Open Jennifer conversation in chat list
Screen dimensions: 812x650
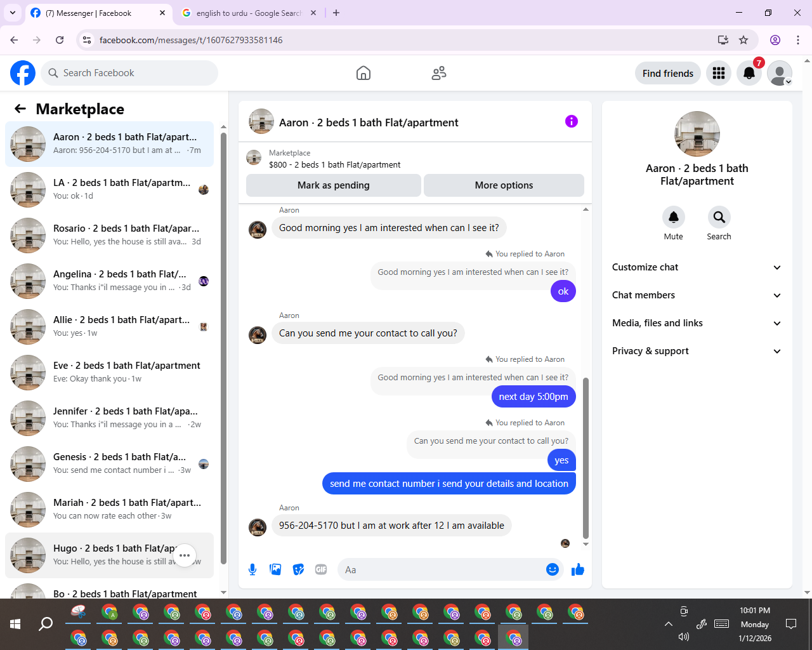point(109,418)
